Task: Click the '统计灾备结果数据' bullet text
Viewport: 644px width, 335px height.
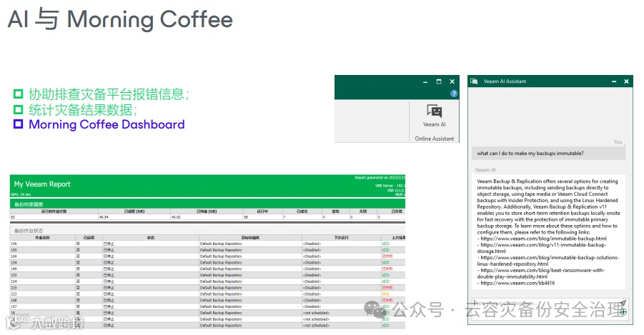Action: coord(83,109)
